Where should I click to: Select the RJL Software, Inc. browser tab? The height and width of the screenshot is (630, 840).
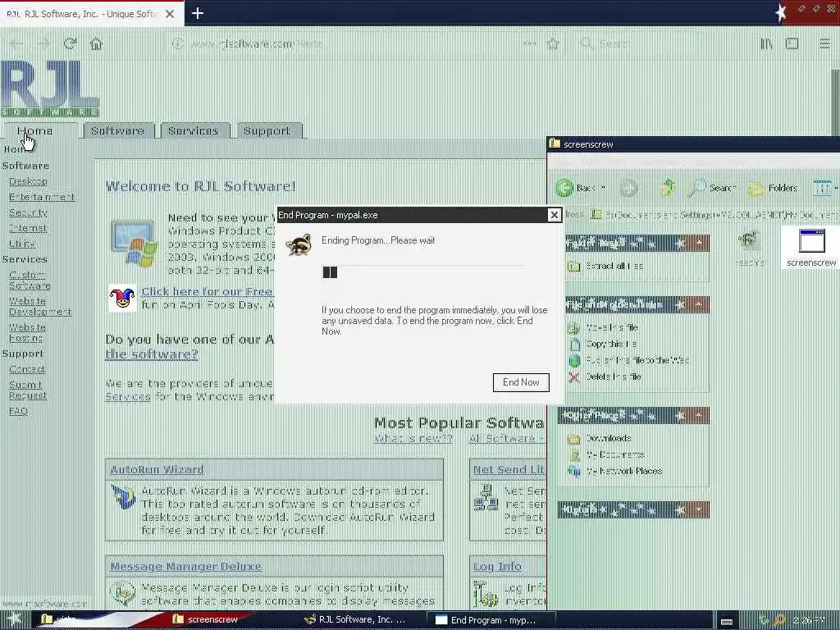(x=92, y=13)
